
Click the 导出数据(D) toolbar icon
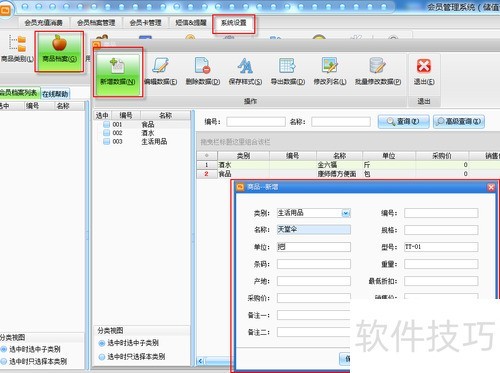click(x=287, y=65)
